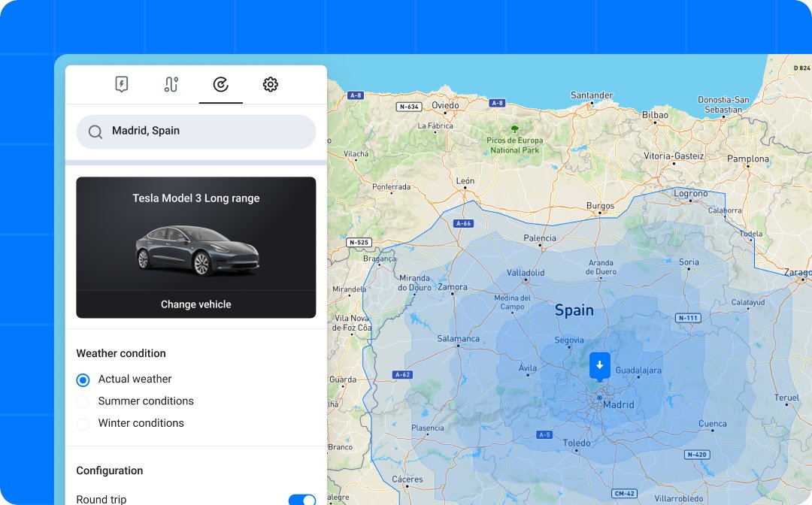The width and height of the screenshot is (812, 505).
Task: Click the N-111 road badge
Action: (x=688, y=318)
